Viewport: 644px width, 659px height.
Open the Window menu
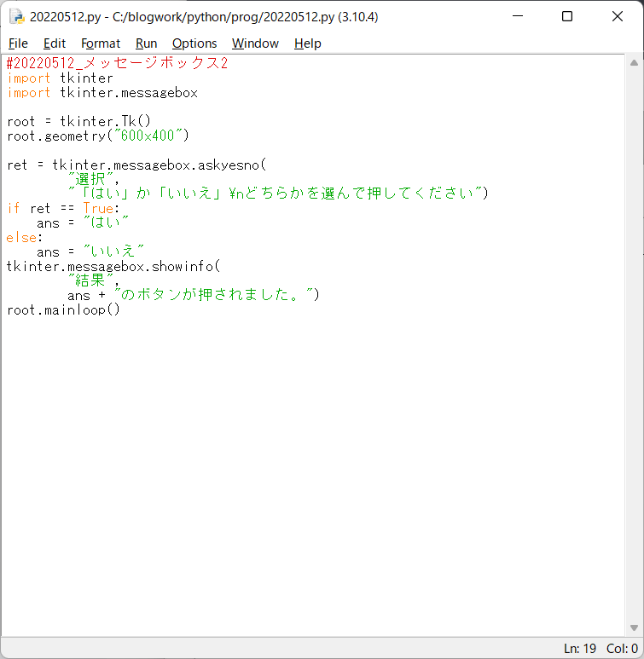[255, 43]
